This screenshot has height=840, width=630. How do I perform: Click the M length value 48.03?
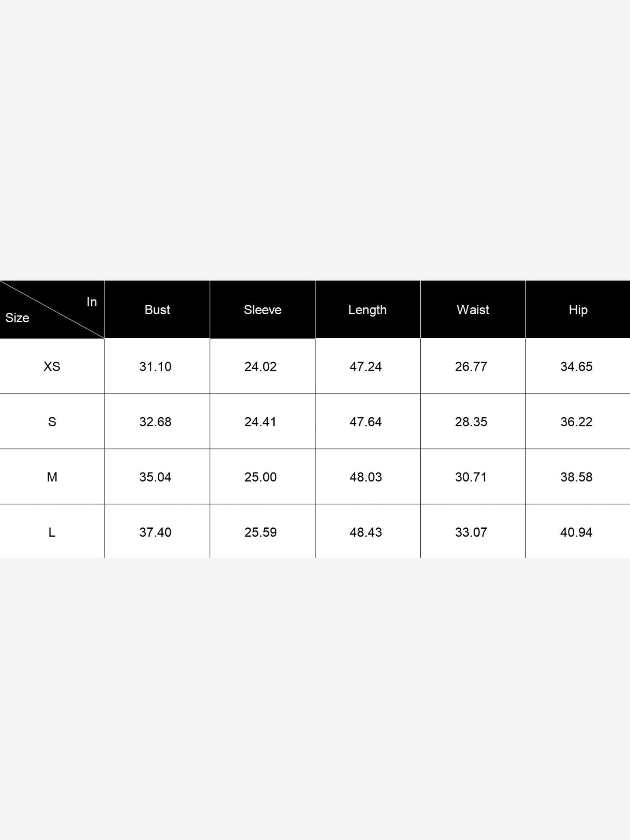pos(366,477)
